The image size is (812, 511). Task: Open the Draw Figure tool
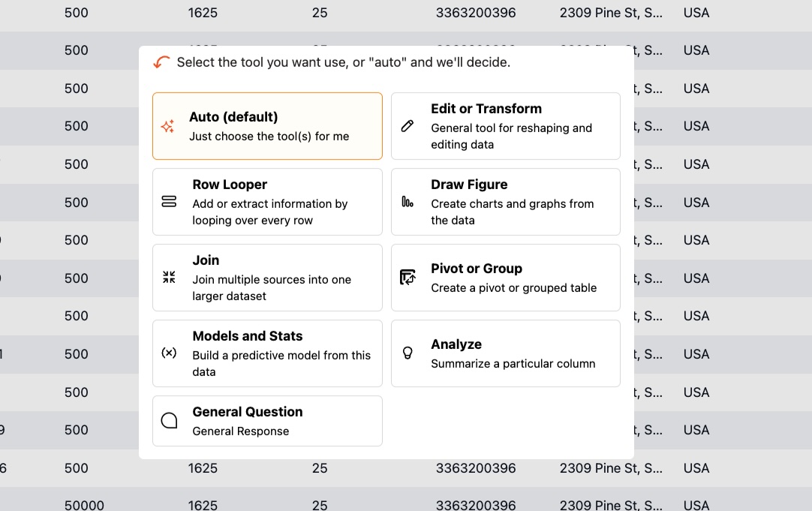(x=505, y=202)
